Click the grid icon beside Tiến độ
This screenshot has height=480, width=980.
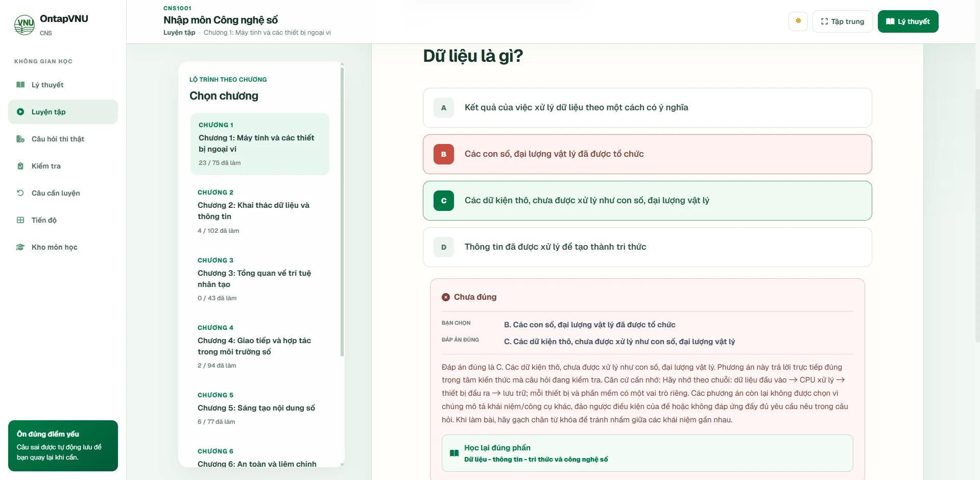[20, 220]
